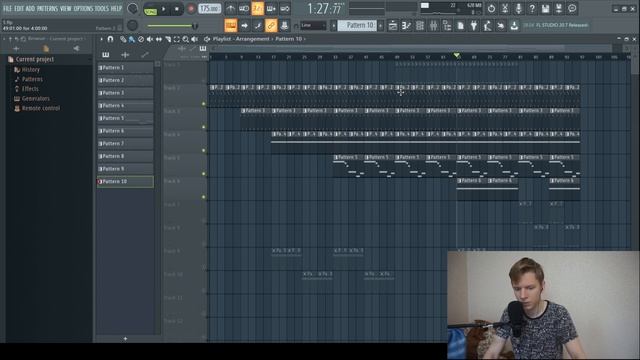The image size is (640, 360).
Task: Open the FILE menu
Action: point(7,8)
